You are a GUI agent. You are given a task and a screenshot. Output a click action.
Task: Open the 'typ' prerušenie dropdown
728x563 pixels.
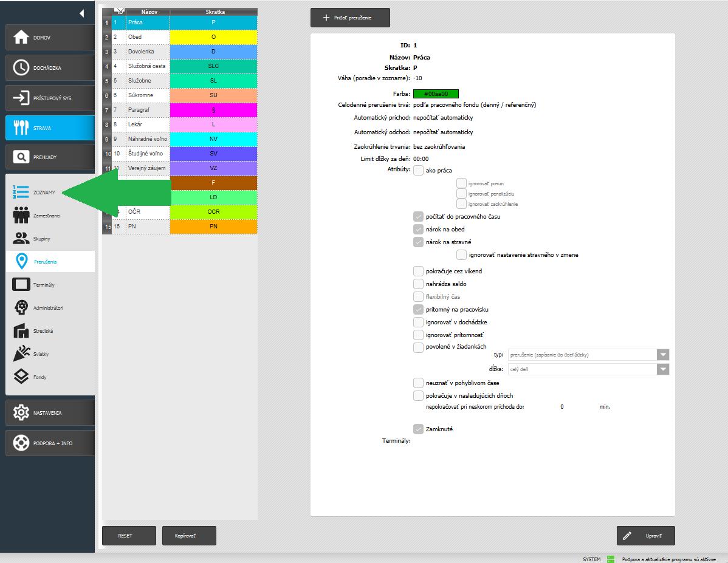pos(663,355)
